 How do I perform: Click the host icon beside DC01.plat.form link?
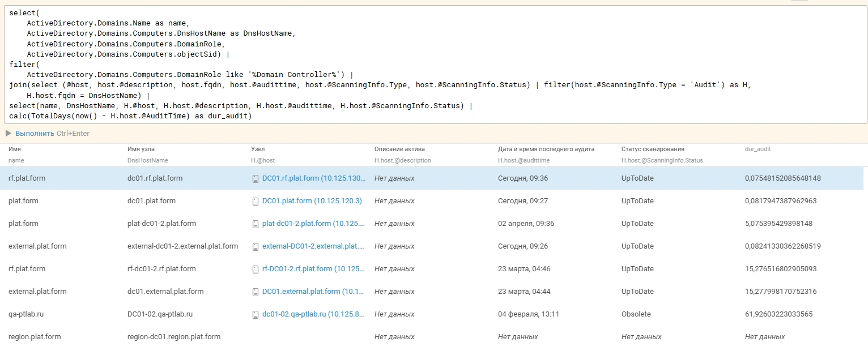tap(256, 201)
